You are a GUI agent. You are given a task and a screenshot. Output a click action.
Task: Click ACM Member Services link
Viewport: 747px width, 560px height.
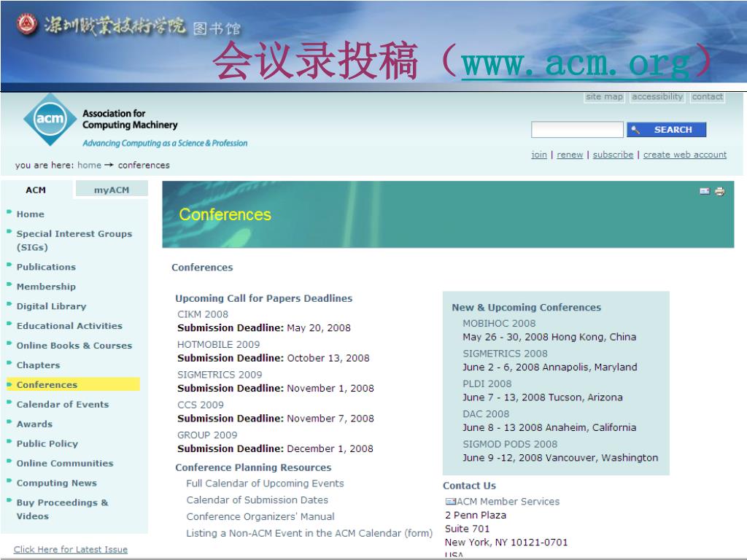(508, 502)
